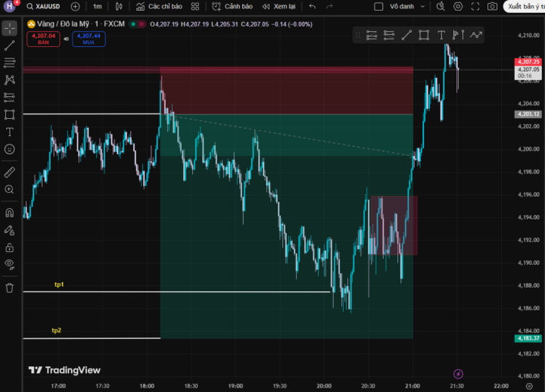545x392 pixels.
Task: Create an alert with Cảnh báo
Action: point(232,7)
